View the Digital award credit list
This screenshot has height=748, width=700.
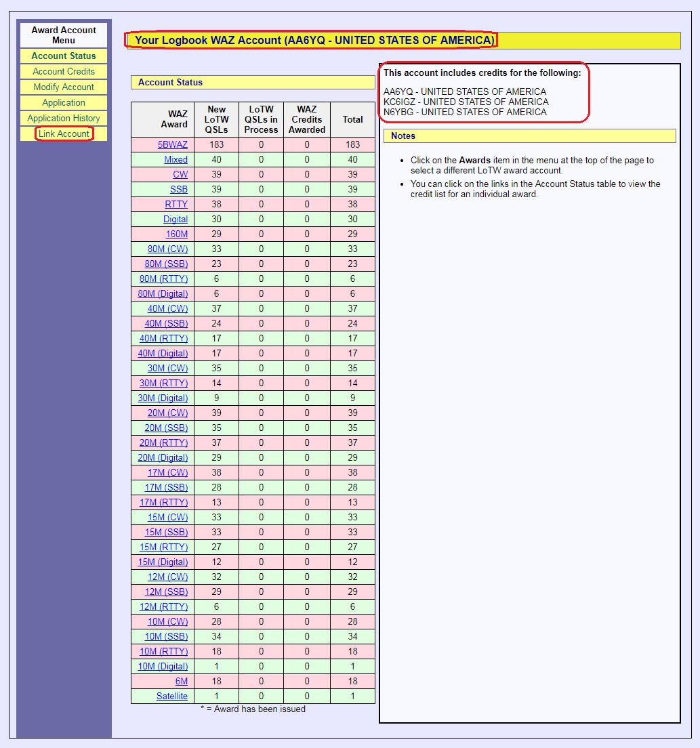pyautogui.click(x=175, y=220)
